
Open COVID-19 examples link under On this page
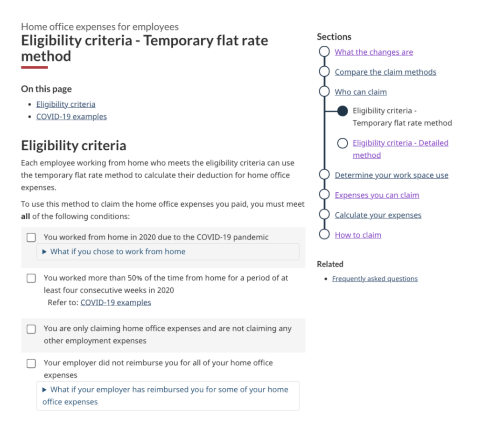click(x=71, y=116)
